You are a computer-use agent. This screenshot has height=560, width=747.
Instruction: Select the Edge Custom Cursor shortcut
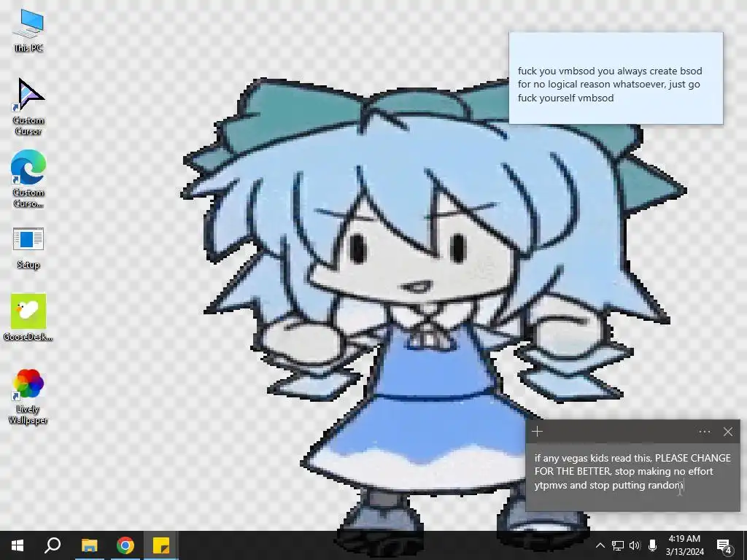pos(28,179)
